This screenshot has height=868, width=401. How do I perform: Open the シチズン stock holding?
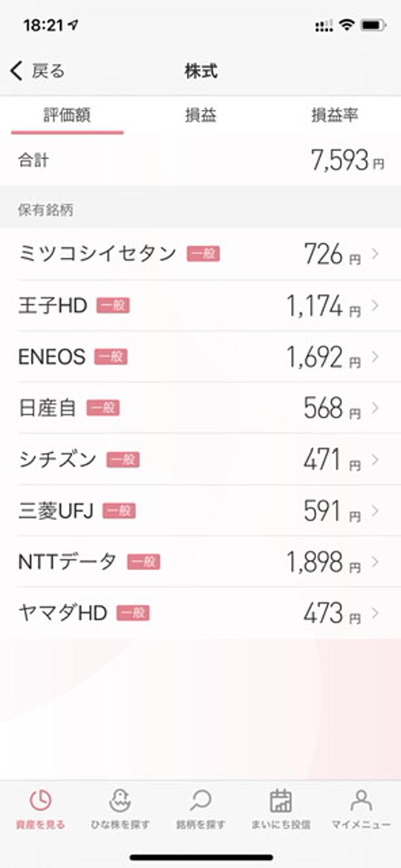coord(200,459)
